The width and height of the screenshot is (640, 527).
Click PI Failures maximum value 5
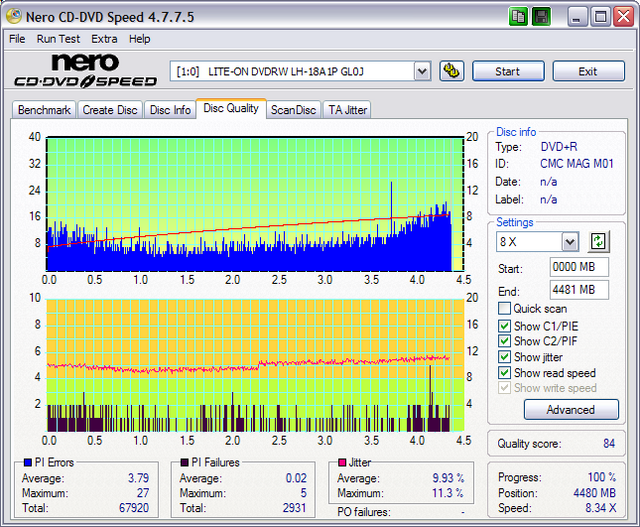pos(303,493)
